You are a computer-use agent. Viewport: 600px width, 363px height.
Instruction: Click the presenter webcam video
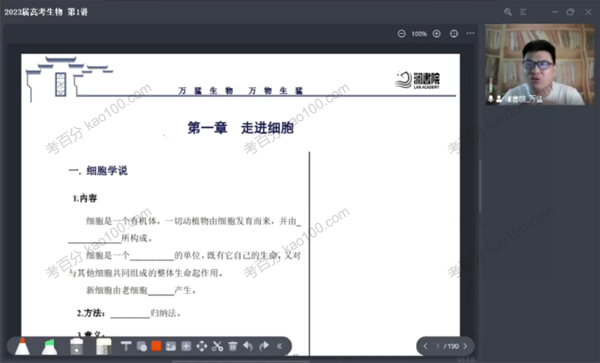(540, 64)
